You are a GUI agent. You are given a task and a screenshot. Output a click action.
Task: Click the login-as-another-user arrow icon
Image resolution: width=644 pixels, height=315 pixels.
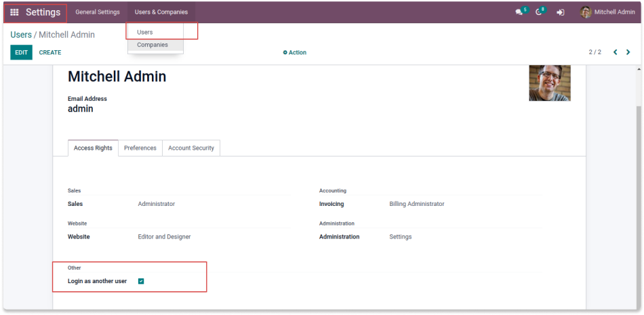point(561,12)
